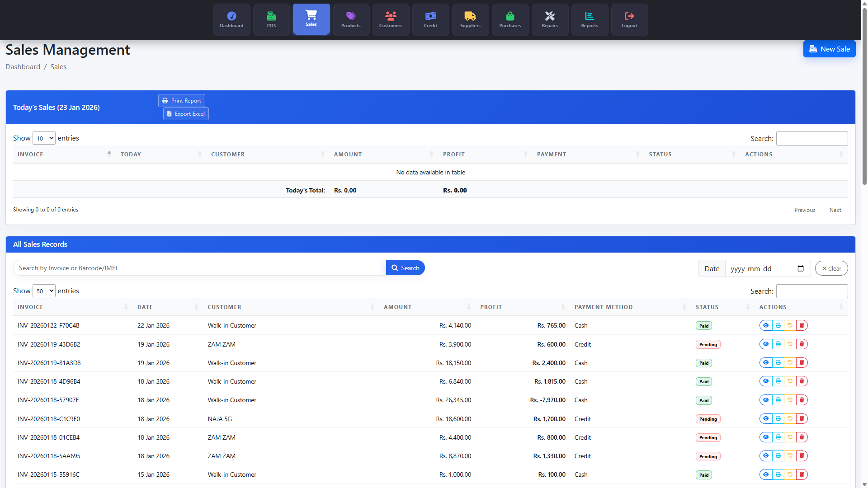View invoice INV-20260118-4D96B4 with eye icon
This screenshot has width=868, height=488.
[x=766, y=381]
